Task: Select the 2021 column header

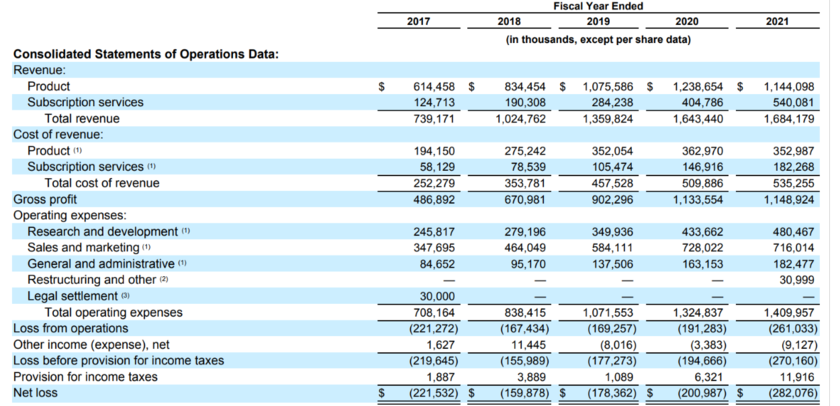Action: [776, 21]
